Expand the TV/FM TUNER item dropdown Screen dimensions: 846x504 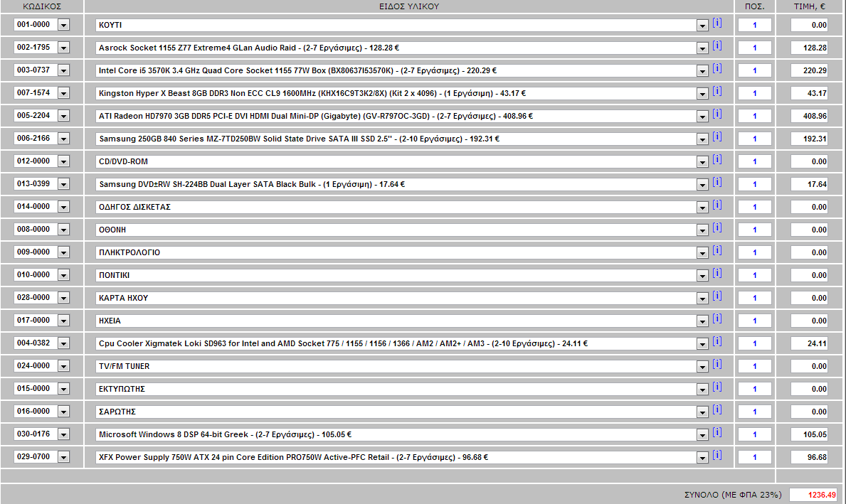click(702, 367)
